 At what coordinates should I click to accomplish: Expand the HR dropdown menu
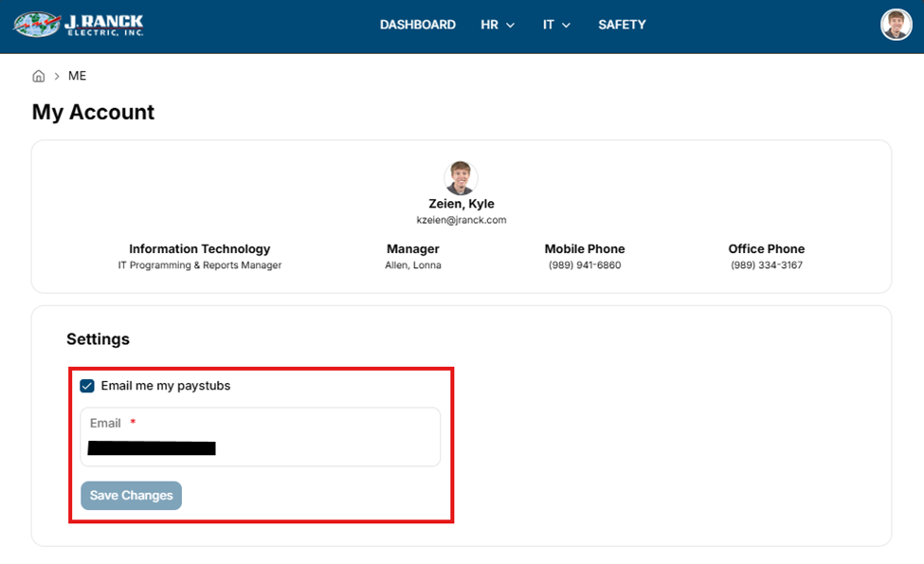498,25
